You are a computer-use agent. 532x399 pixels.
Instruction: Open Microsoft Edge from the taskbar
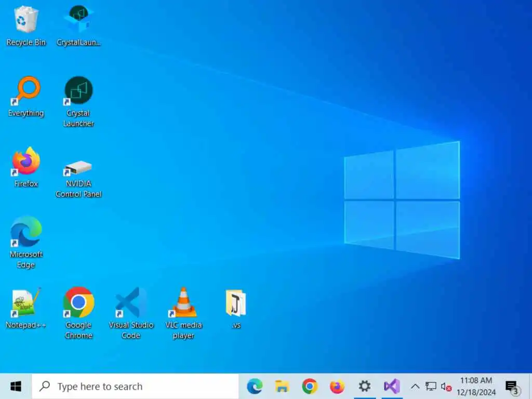255,386
